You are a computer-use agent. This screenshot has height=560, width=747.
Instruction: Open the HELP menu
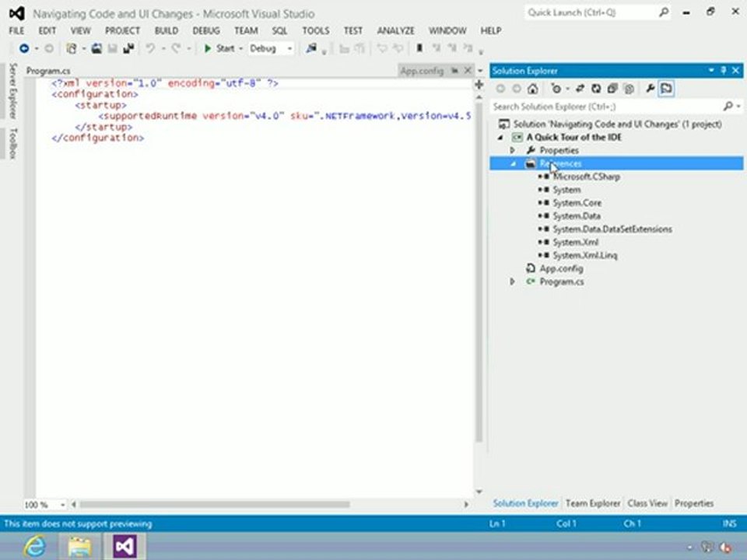point(491,30)
